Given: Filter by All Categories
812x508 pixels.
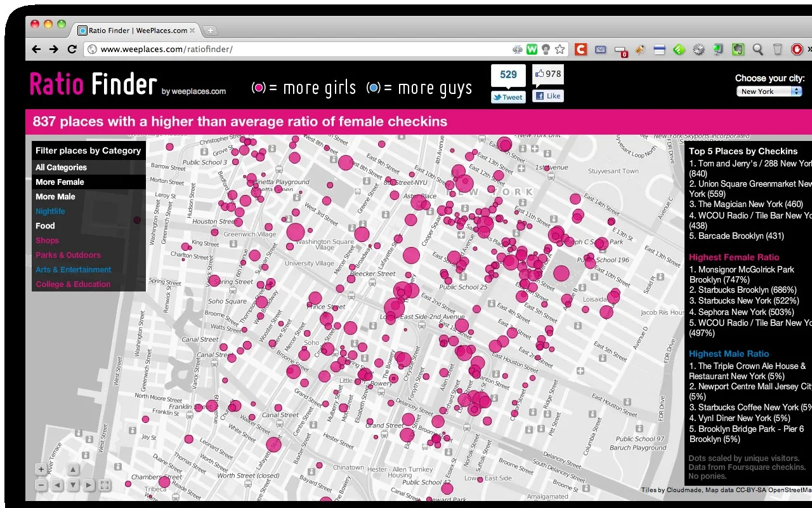Looking at the screenshot, I should point(89,168).
